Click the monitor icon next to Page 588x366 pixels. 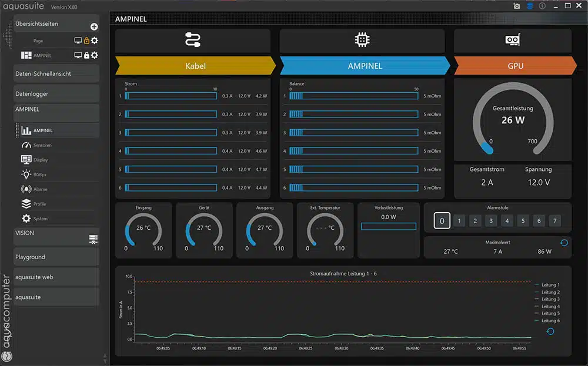click(78, 41)
